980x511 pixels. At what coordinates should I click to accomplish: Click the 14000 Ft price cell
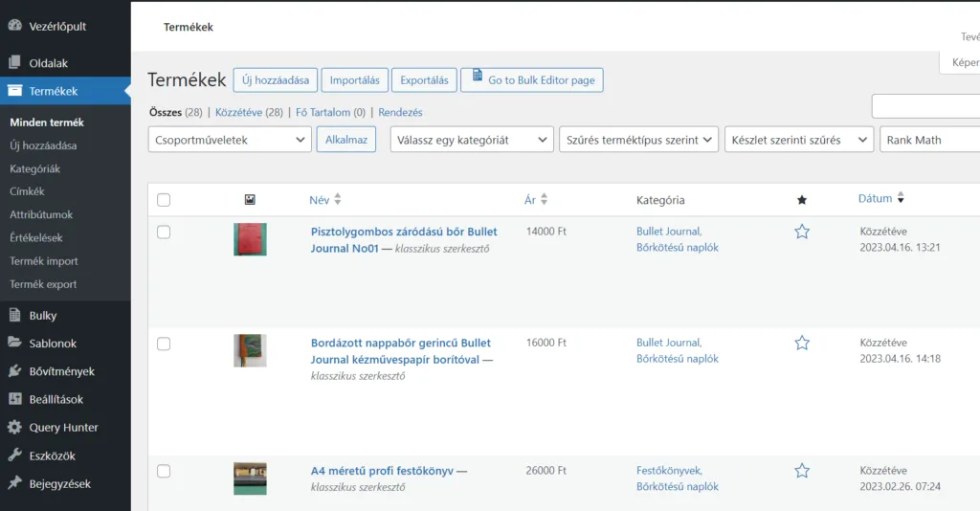point(546,232)
